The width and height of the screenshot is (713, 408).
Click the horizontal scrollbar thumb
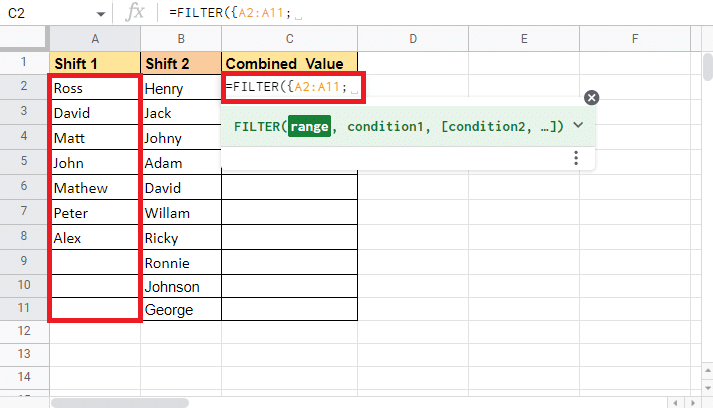[120, 403]
